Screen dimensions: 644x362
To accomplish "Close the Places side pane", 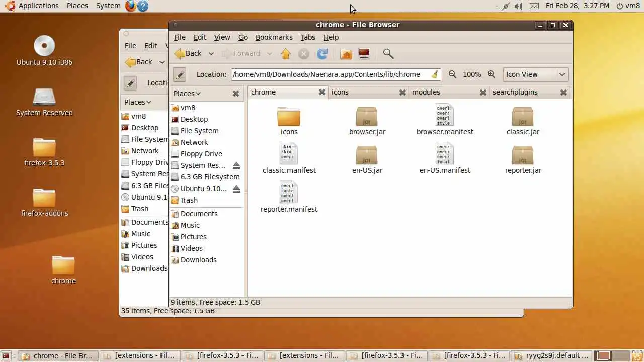I will 236,94.
